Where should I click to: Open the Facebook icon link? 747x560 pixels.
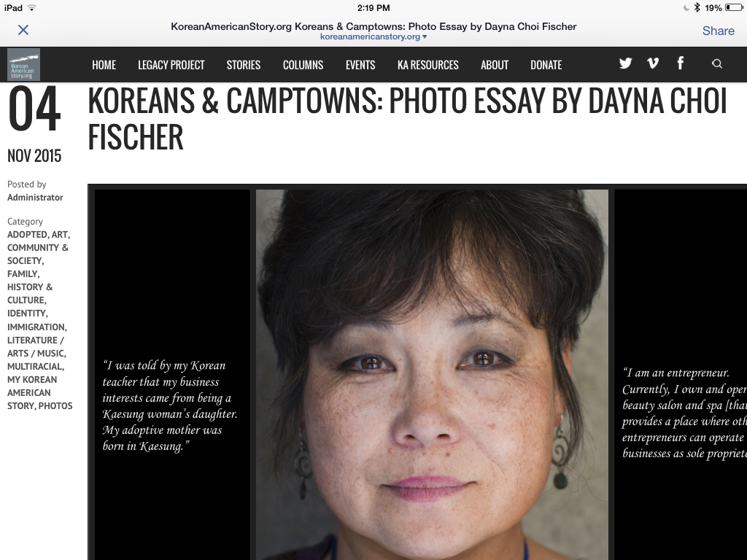click(681, 63)
